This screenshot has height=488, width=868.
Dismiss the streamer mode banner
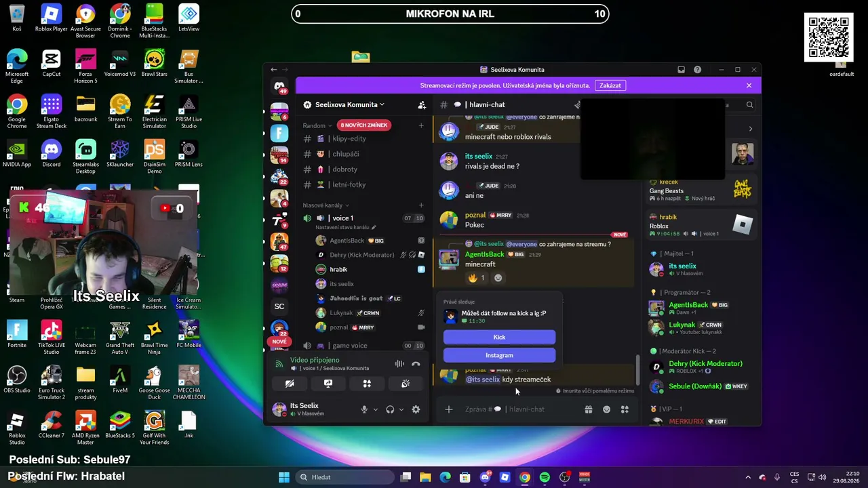tap(749, 85)
